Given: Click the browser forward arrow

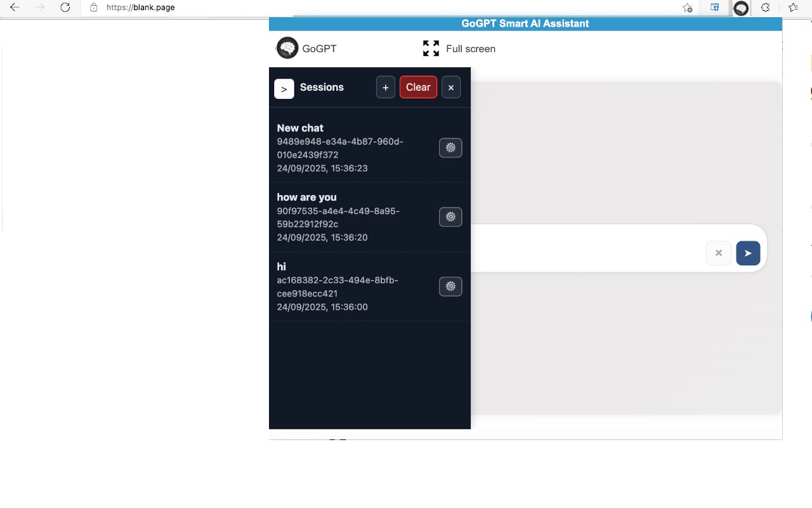Looking at the screenshot, I should pos(40,8).
